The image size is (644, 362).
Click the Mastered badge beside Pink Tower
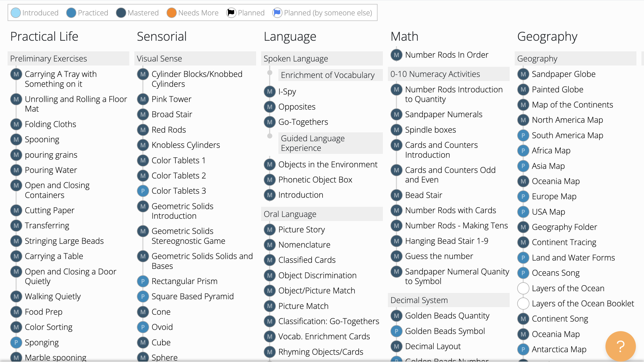(x=143, y=99)
